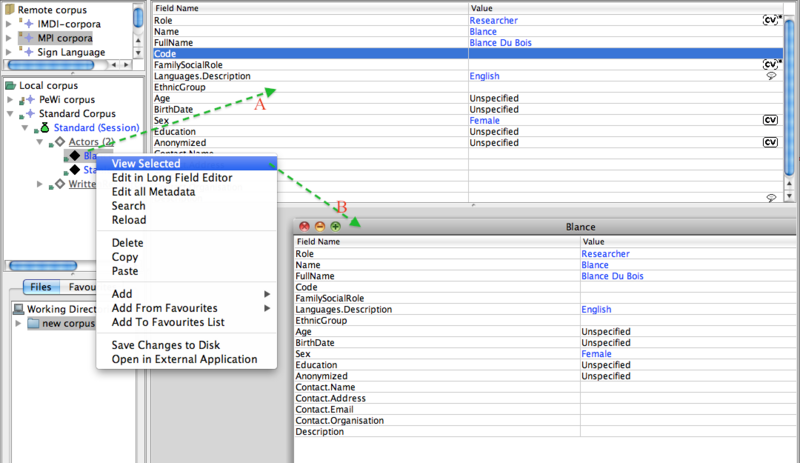800x463 pixels.
Task: Choose View Selected from context menu
Action: coord(186,163)
